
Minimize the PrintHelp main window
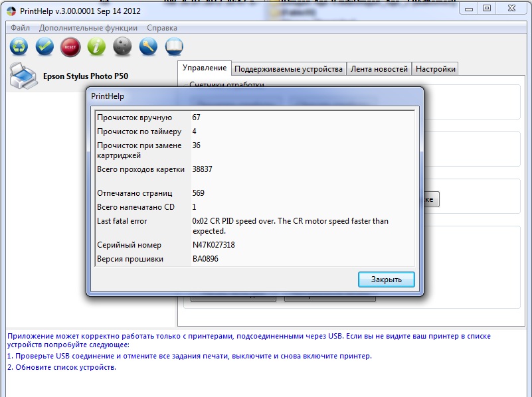(469, 9)
